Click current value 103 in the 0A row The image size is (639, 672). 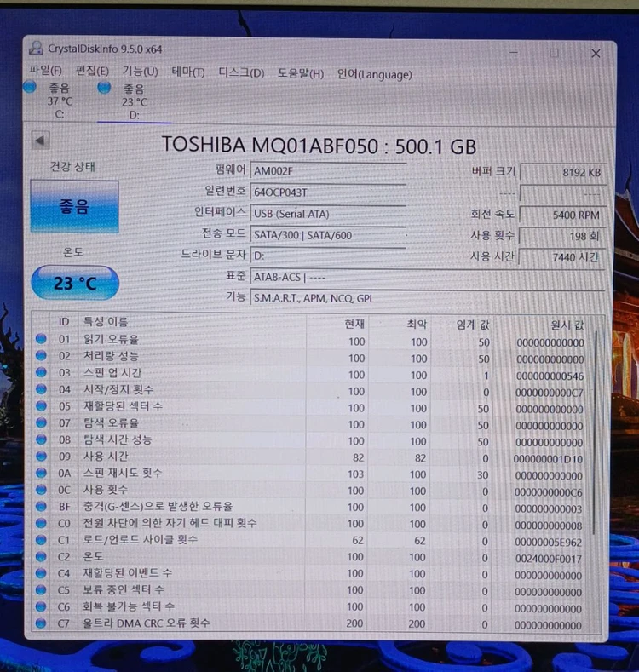(x=355, y=474)
